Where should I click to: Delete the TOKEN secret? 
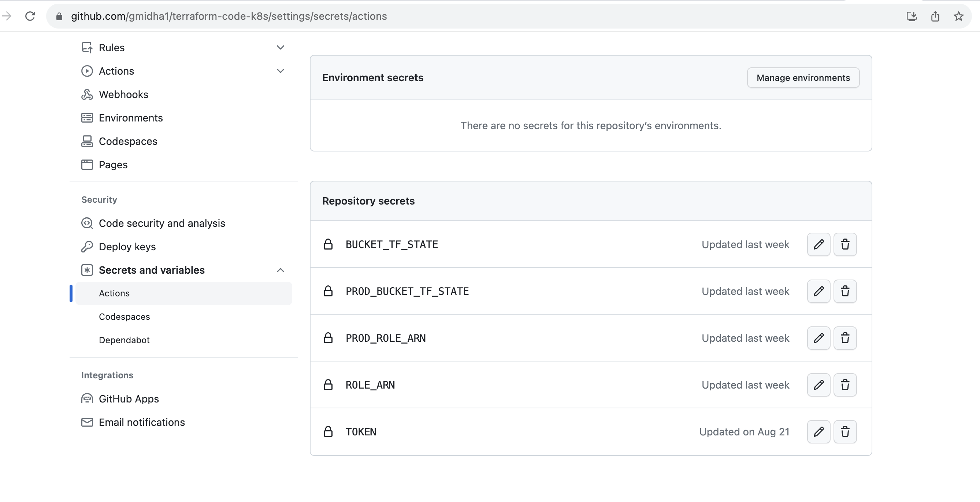[x=845, y=432]
